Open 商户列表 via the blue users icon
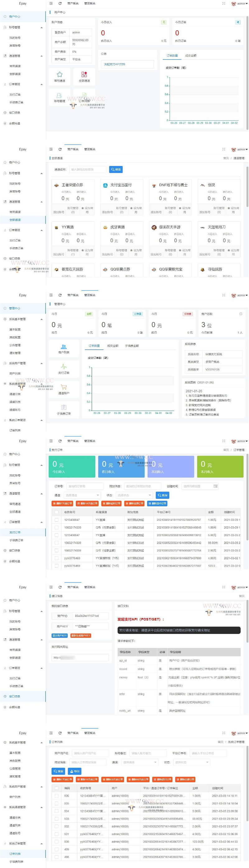Image resolution: width=249 pixels, height=868 pixels. point(63,347)
